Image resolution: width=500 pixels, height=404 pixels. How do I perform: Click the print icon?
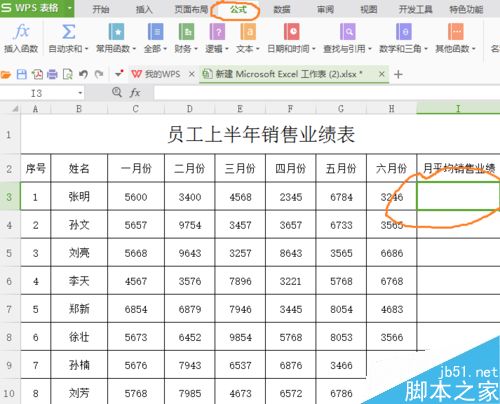52,74
